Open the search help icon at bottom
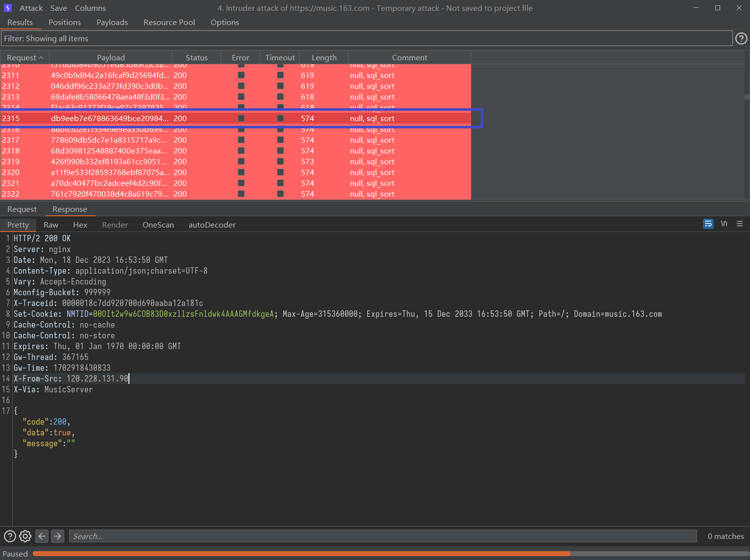The height and width of the screenshot is (560, 750). click(x=10, y=536)
